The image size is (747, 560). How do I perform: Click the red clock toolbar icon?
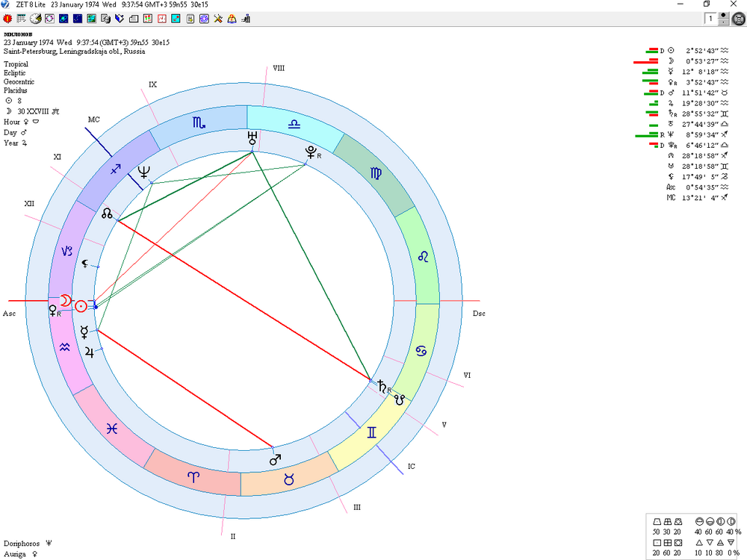click(x=162, y=19)
